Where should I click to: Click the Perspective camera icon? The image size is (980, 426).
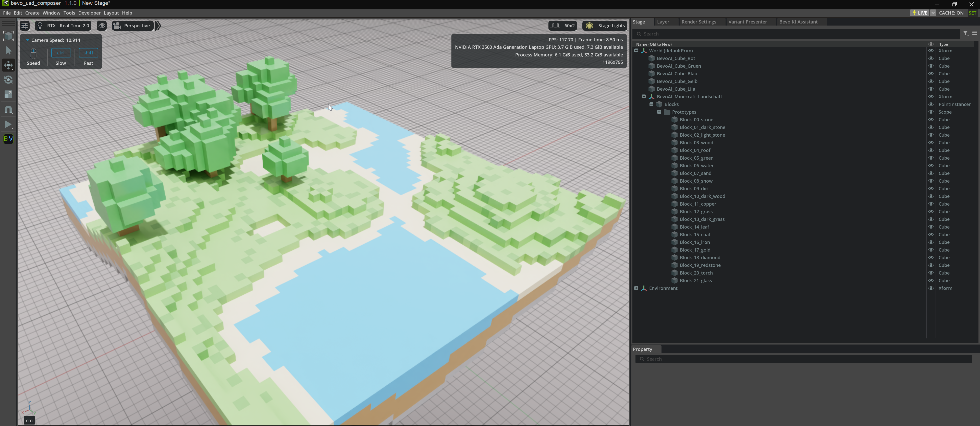point(117,26)
